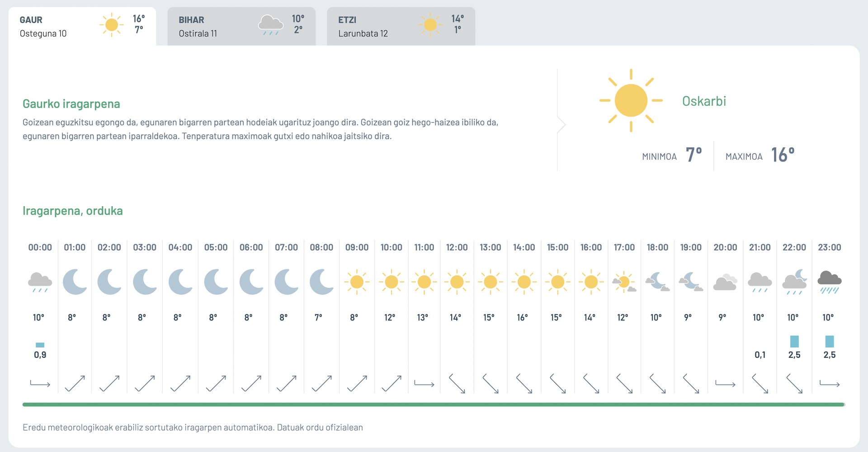The width and height of the screenshot is (868, 452).
Task: Click the rain cloud icon at 00:00
Action: 40,282
